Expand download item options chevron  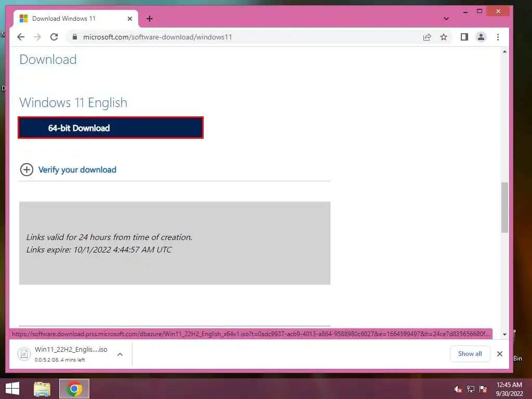click(x=120, y=354)
